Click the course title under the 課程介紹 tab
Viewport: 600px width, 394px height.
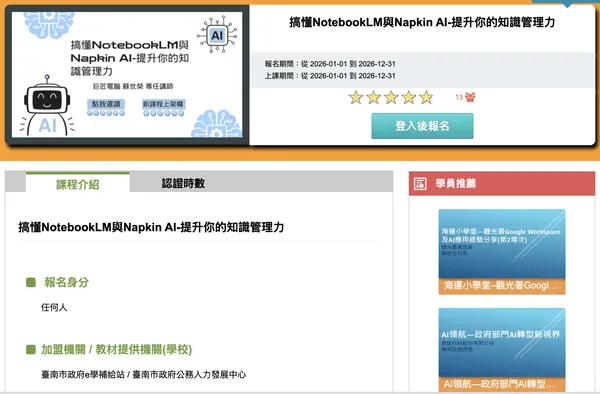pyautogui.click(x=151, y=227)
